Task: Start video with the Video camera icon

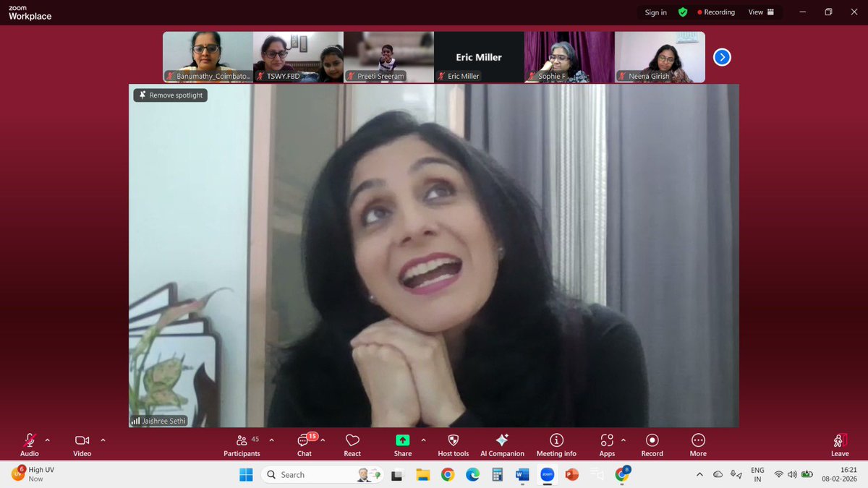Action: tap(82, 440)
